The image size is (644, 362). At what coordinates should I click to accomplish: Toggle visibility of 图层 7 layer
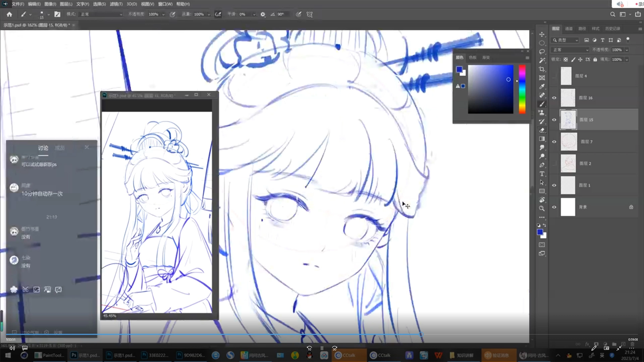click(x=554, y=141)
